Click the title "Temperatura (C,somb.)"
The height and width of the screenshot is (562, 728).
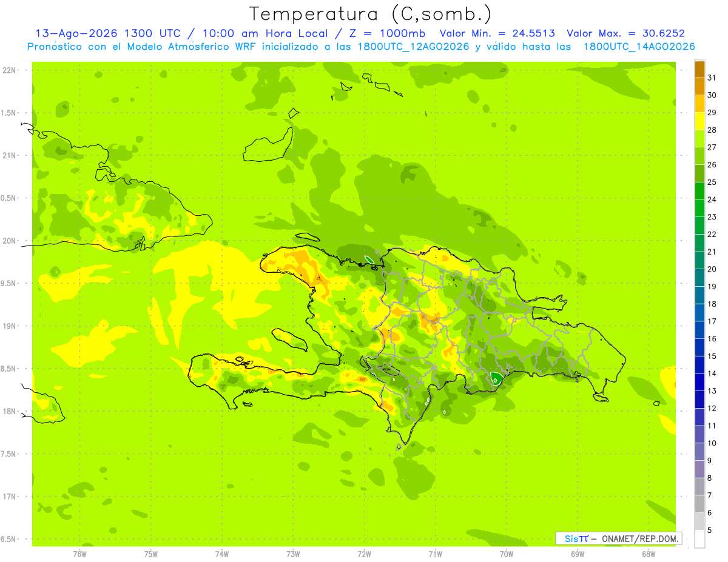click(370, 13)
